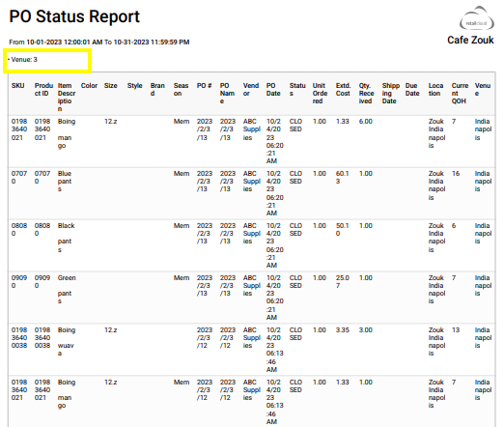Select the From/To date range line

[99, 43]
